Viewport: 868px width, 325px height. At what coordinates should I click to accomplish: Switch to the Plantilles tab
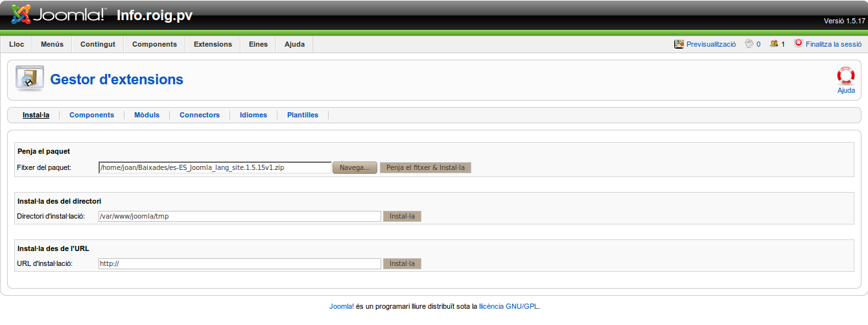tap(303, 115)
